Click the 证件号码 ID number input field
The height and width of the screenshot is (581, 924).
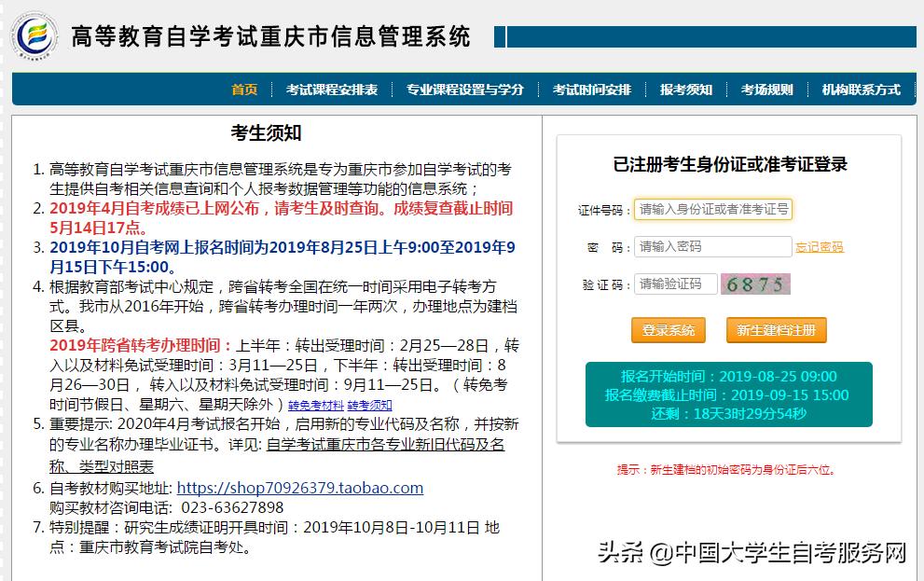(x=713, y=210)
